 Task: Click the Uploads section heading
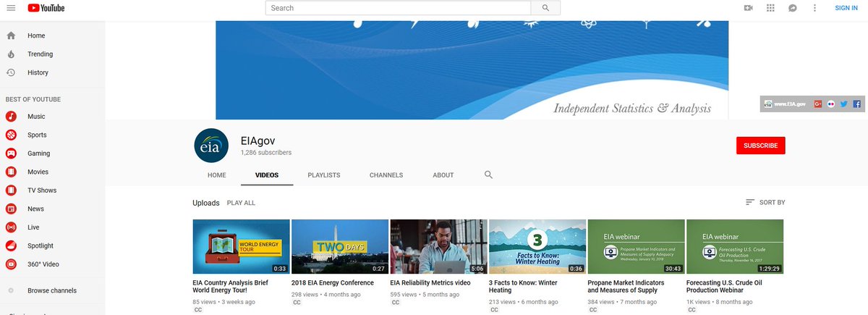tap(205, 203)
